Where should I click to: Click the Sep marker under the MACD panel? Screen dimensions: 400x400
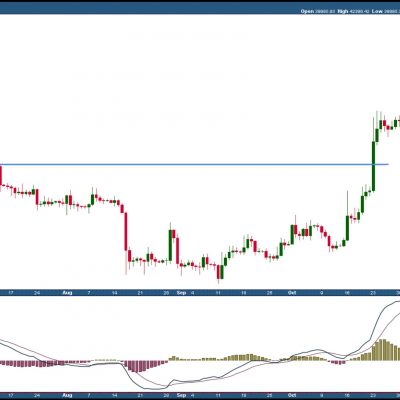(x=181, y=395)
